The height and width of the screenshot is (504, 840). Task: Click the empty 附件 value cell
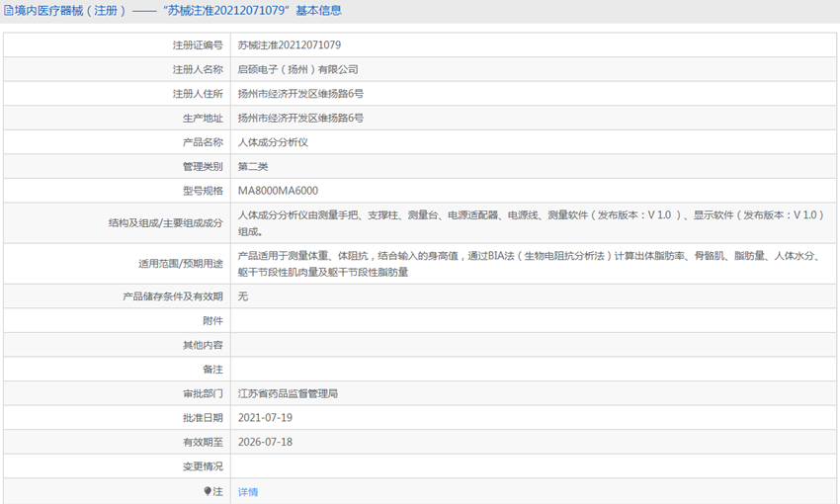click(534, 320)
